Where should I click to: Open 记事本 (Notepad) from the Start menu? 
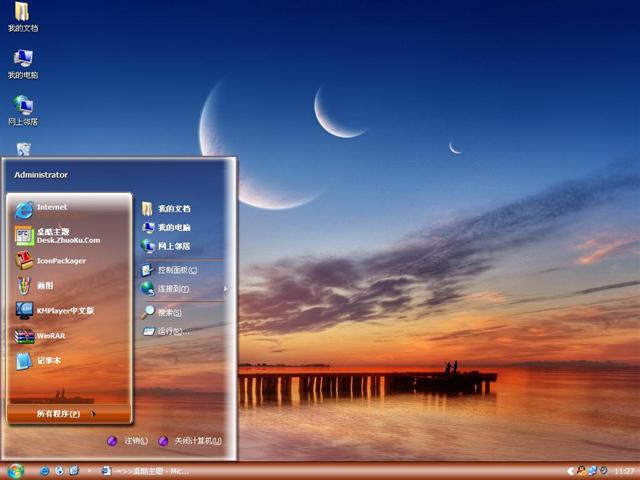pyautogui.click(x=50, y=361)
